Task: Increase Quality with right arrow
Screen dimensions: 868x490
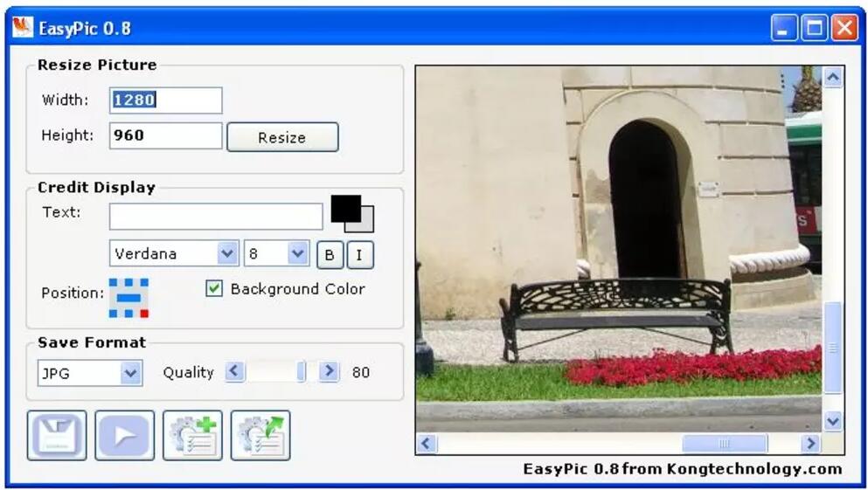Action: pos(329,371)
